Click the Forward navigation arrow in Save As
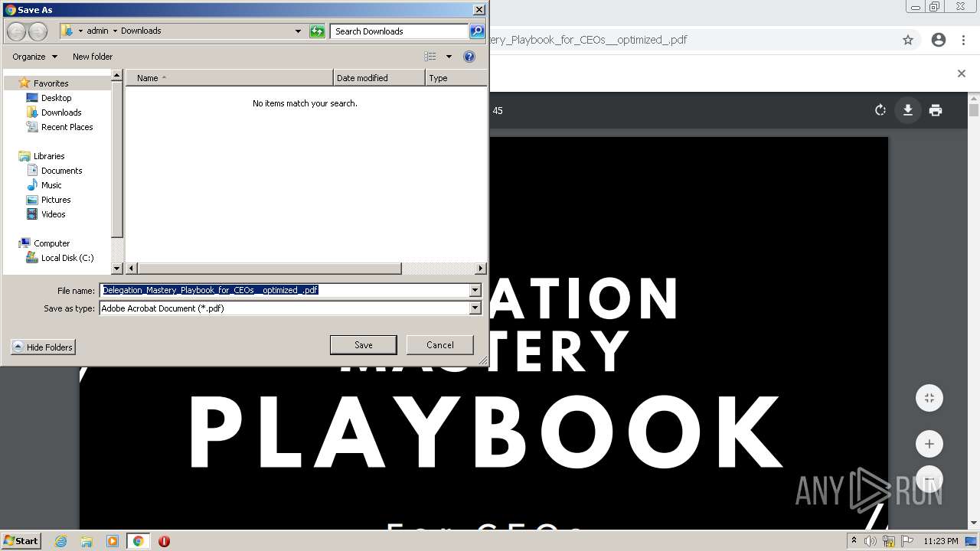This screenshot has height=551, width=980. pyautogui.click(x=38, y=31)
